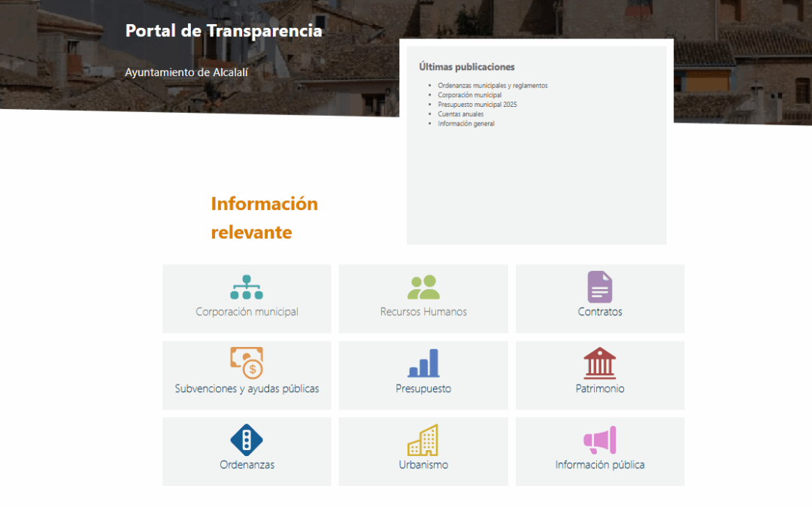The width and height of the screenshot is (812, 508).
Task: Click the orange banknote Subvenciones icon
Action: tap(247, 363)
